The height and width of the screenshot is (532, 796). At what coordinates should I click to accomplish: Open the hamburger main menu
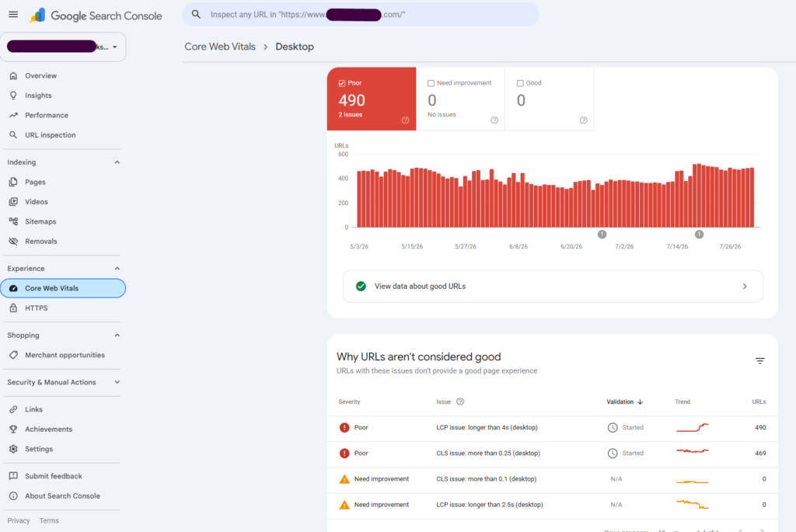pyautogui.click(x=13, y=15)
